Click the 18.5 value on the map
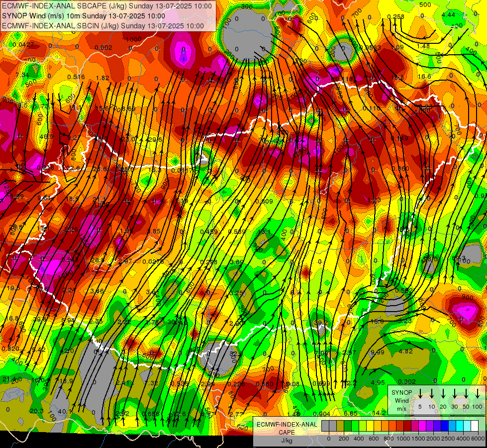The image size is (487, 448). coord(72,199)
